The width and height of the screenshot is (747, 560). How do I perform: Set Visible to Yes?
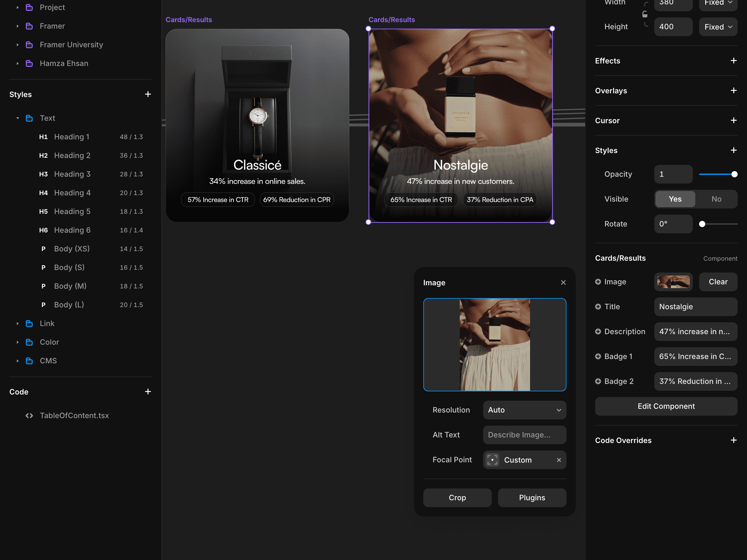pos(675,199)
